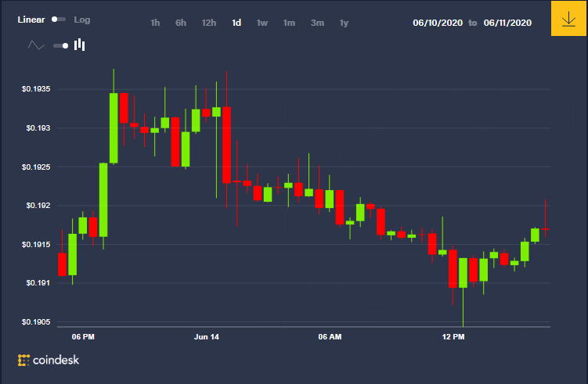Click the $0.1905 price axis label
Viewport: 588px width, 384px height.
(36, 321)
